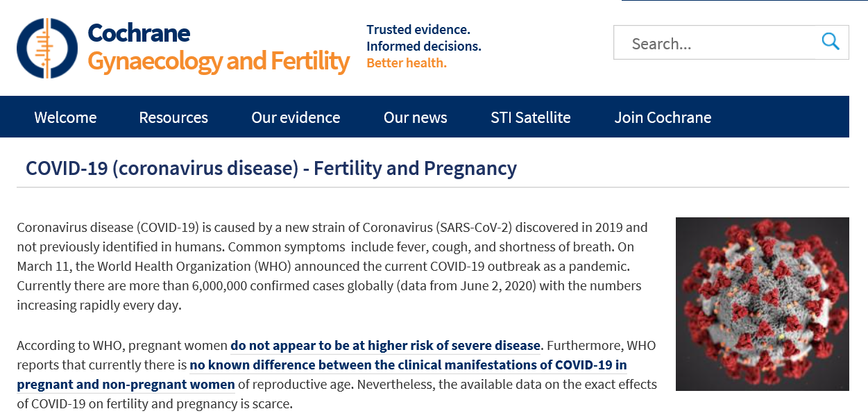Open the Resources menu
868x418 pixels.
click(x=173, y=117)
